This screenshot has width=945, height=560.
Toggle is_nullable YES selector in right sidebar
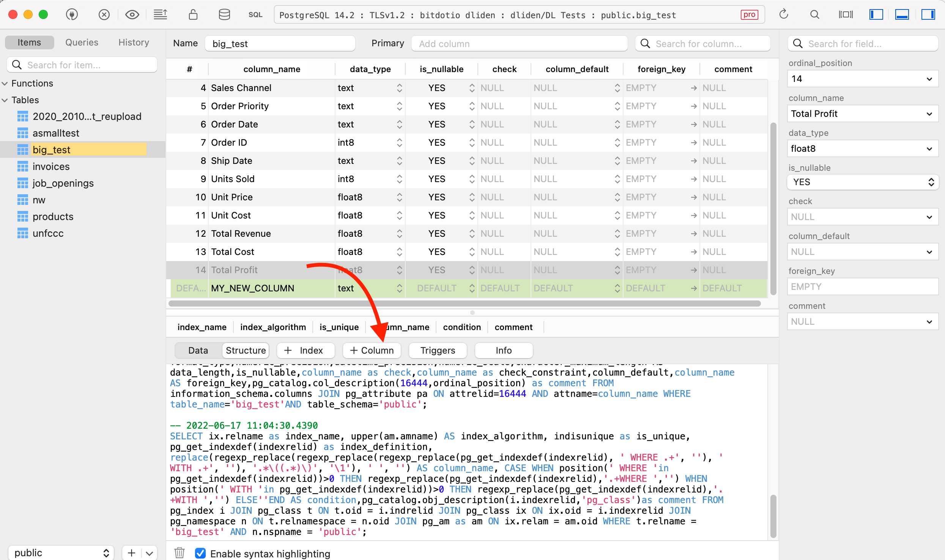point(862,182)
